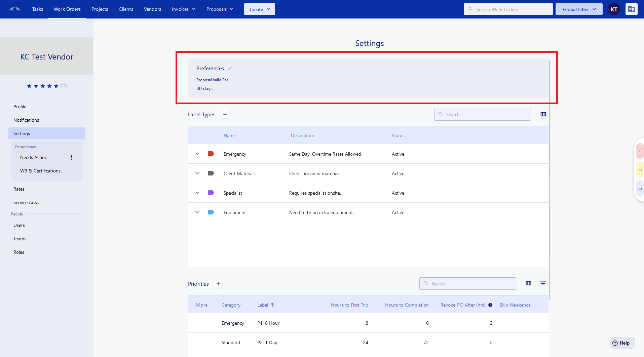
Task: Click the gray Client Materials tag icon
Action: (x=211, y=173)
